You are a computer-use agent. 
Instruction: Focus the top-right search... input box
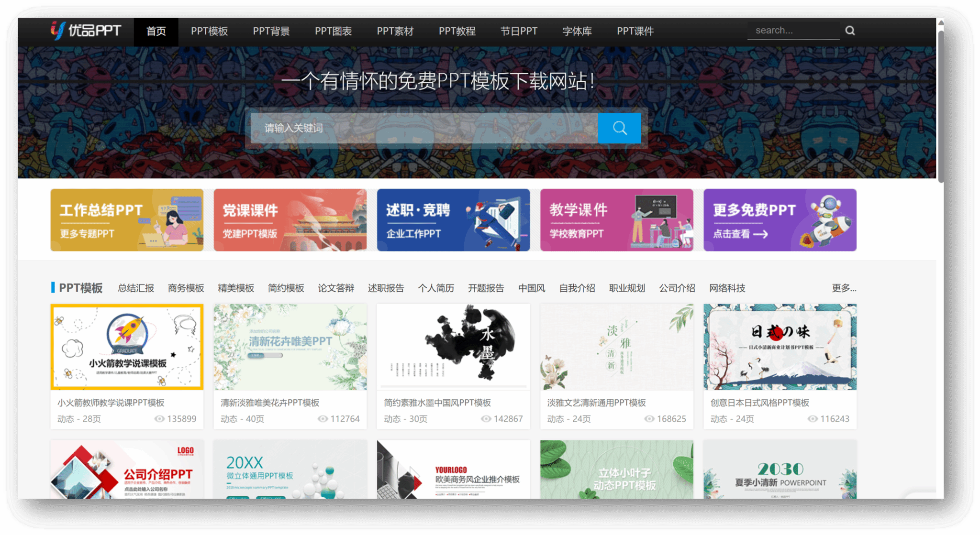pyautogui.click(x=792, y=31)
